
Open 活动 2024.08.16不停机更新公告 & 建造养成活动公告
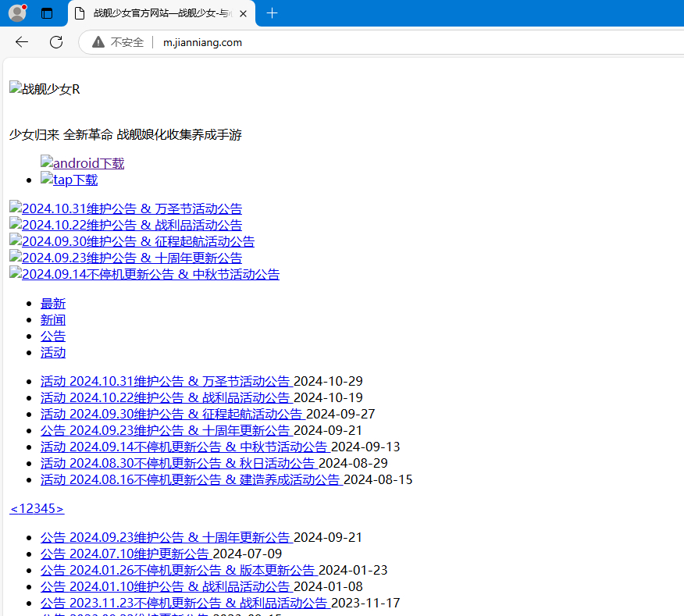(192, 479)
